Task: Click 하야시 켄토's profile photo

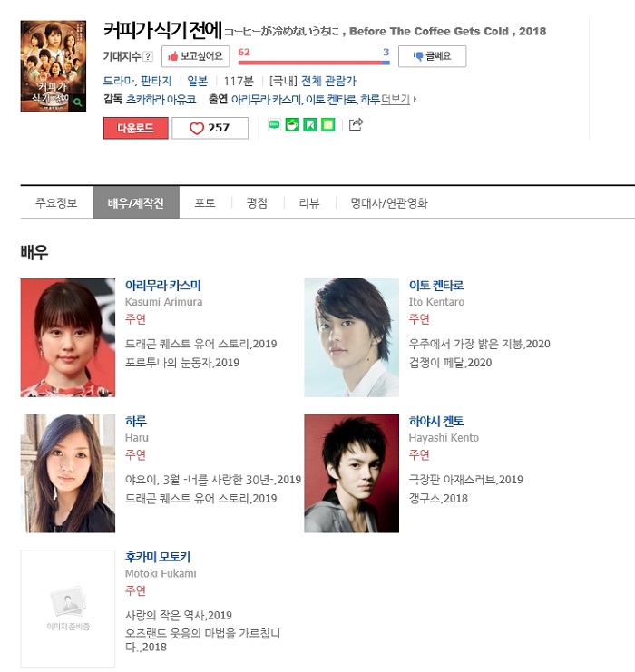Action: click(352, 473)
